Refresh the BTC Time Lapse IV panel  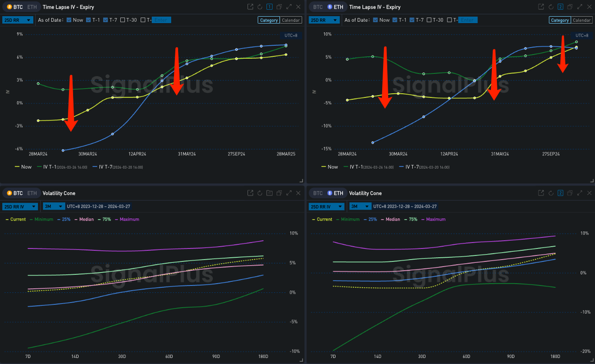(260, 7)
